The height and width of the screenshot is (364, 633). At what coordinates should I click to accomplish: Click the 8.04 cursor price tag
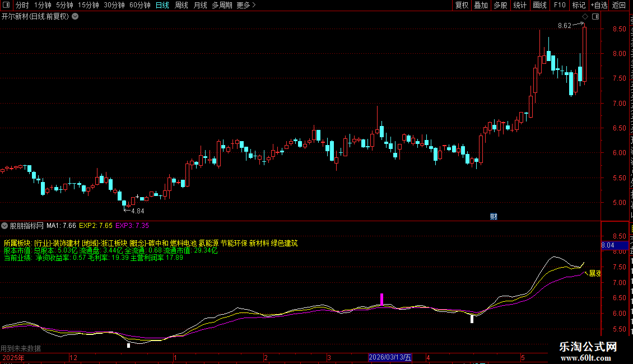(615, 245)
